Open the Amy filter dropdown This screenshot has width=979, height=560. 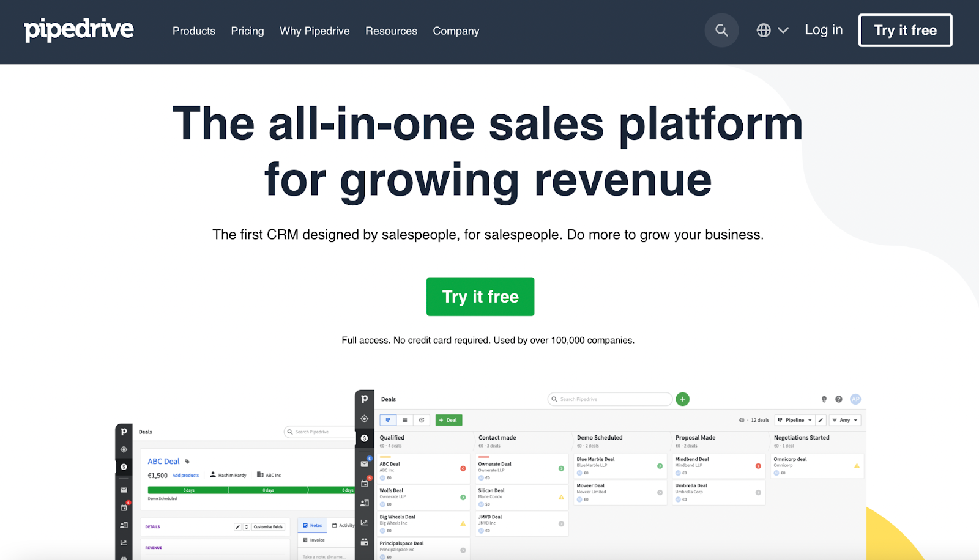point(845,420)
